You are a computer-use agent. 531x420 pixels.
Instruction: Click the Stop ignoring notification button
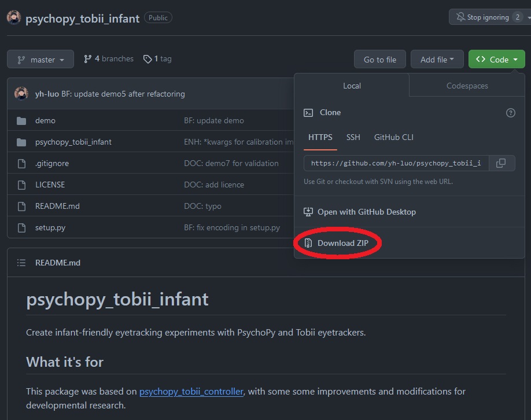(x=490, y=17)
